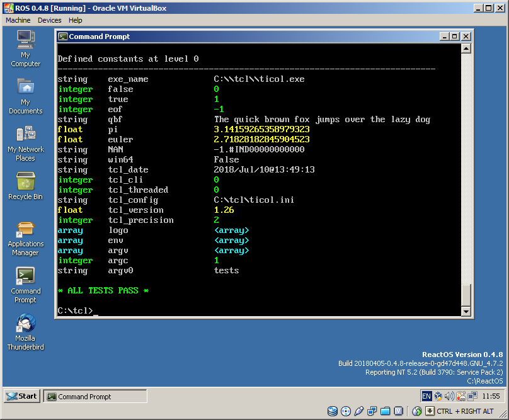This screenshot has width=509, height=420.
Task: Click the VirtualBox title bar icon
Action: tap(9, 8)
